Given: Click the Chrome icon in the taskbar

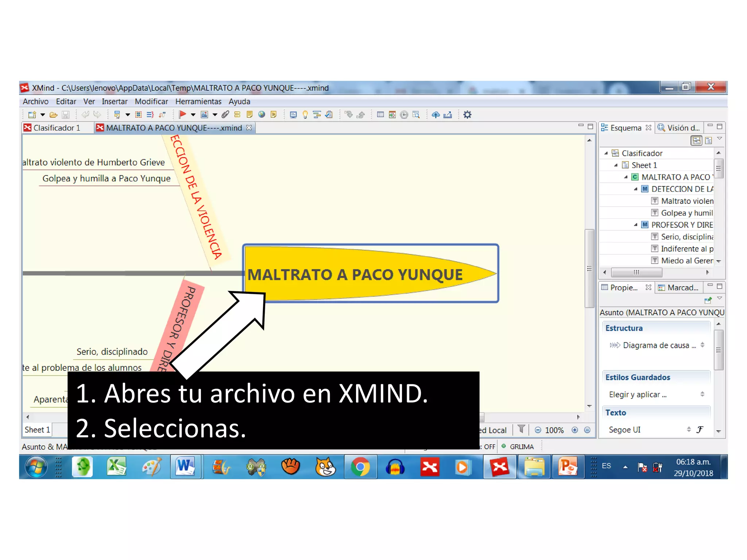Looking at the screenshot, I should click(x=360, y=467).
